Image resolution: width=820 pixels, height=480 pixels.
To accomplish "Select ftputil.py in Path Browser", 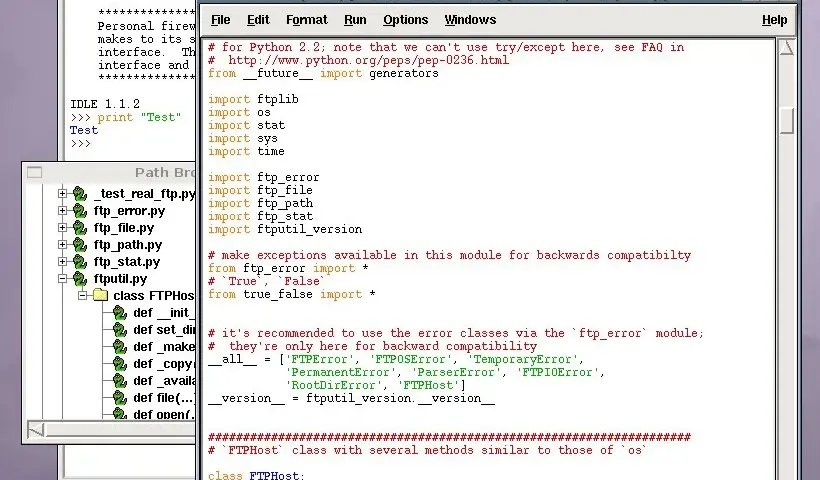I will (120, 279).
